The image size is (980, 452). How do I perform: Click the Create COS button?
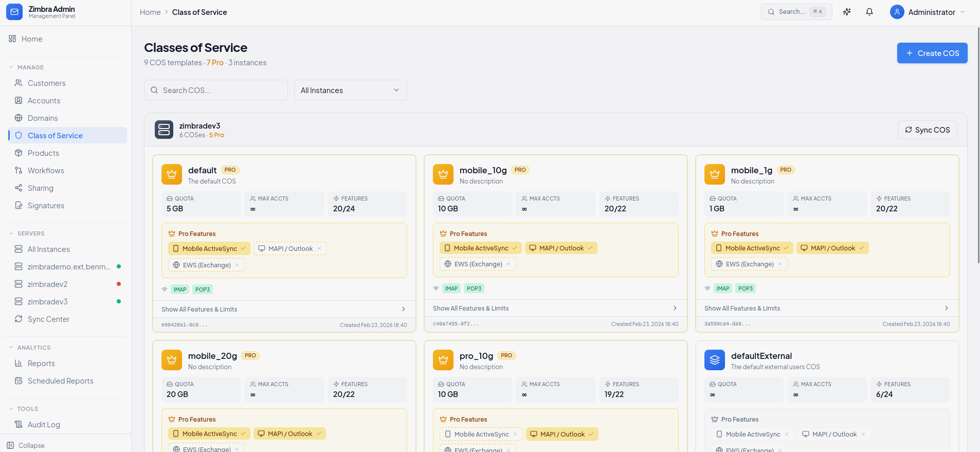click(x=932, y=53)
